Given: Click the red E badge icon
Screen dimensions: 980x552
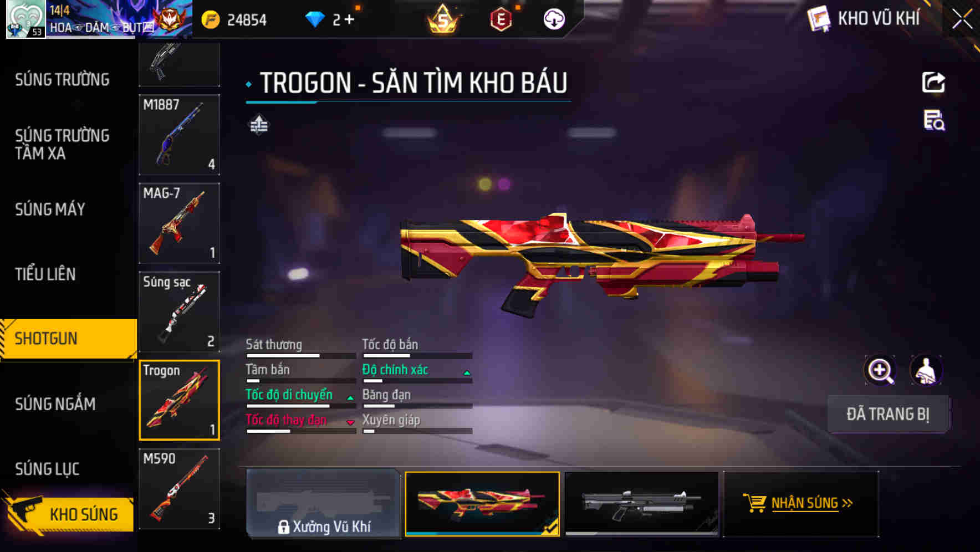Looking at the screenshot, I should pos(501,20).
